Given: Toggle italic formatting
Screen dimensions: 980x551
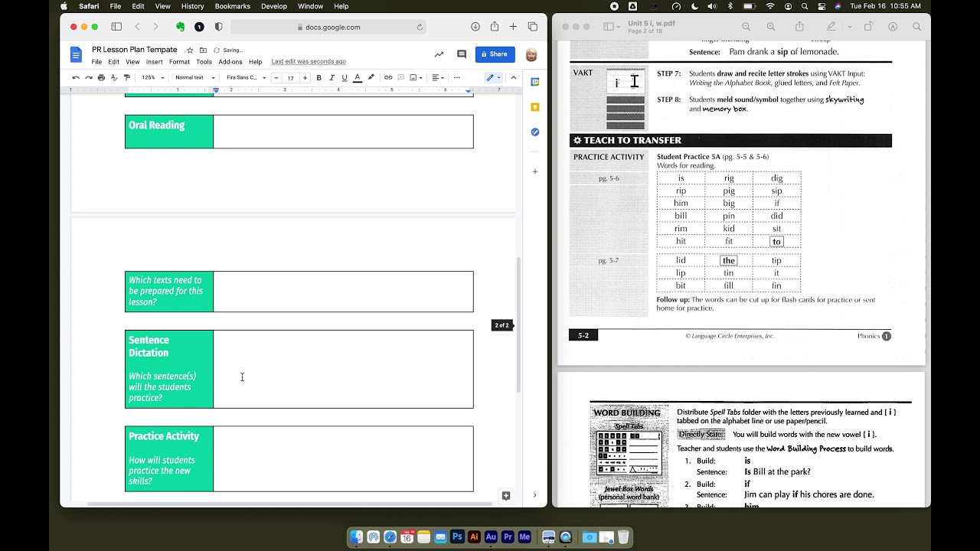Looking at the screenshot, I should (x=332, y=77).
